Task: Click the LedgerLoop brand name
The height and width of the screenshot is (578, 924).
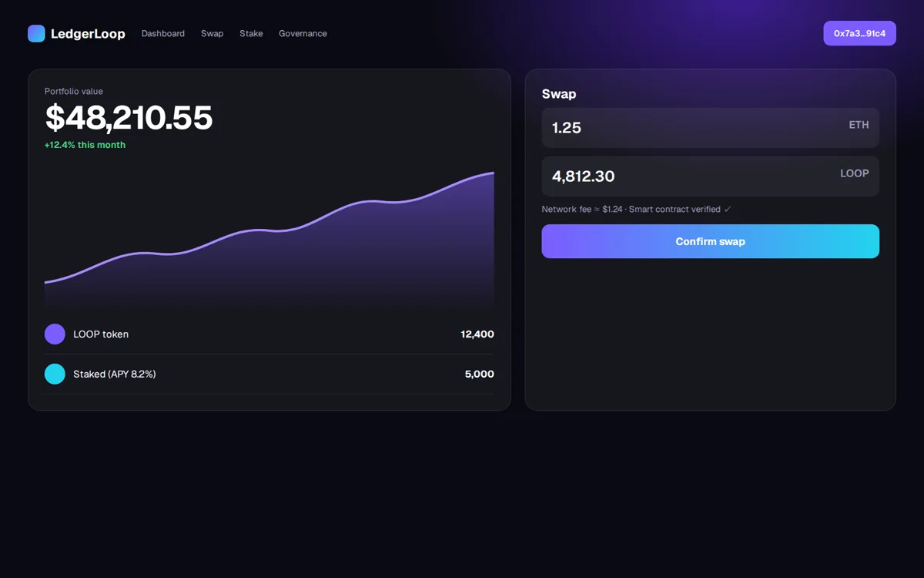Action: pyautogui.click(x=88, y=34)
